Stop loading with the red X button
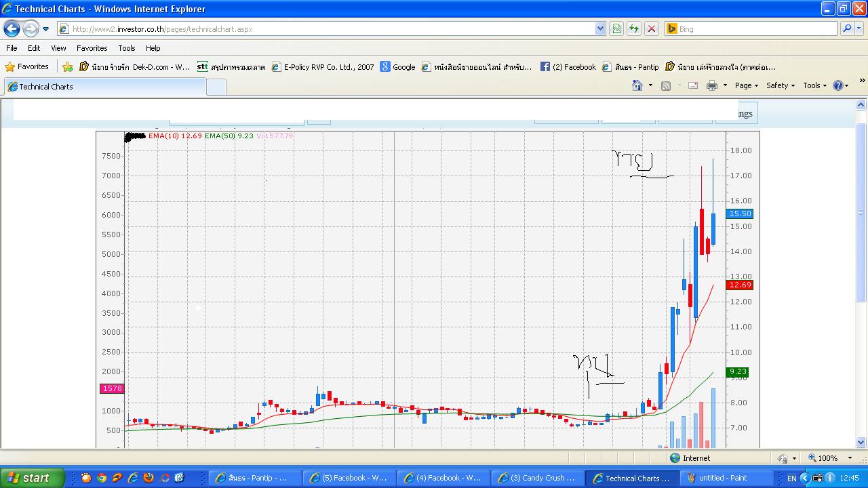The width and height of the screenshot is (868, 488). (652, 29)
